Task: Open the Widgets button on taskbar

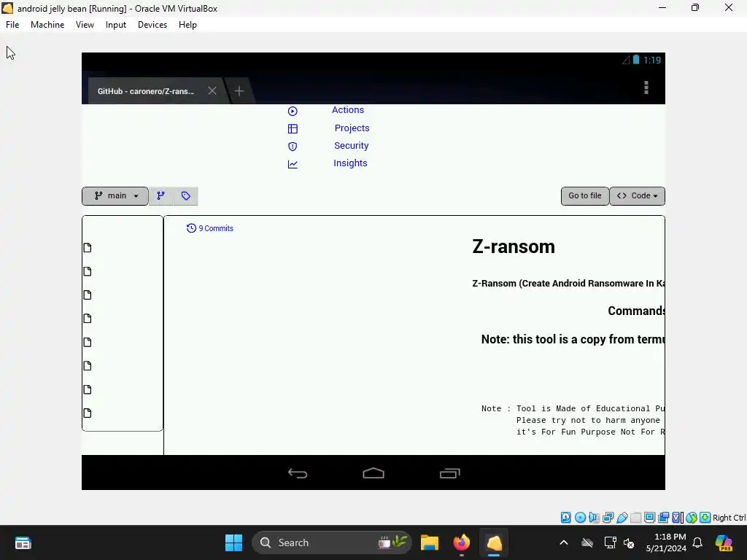Action: (23, 542)
